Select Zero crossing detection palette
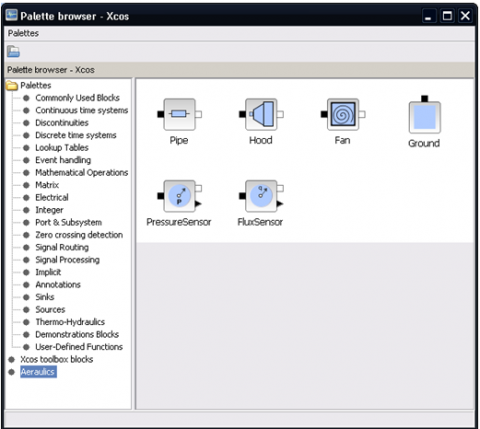The width and height of the screenshot is (480, 429). [79, 235]
